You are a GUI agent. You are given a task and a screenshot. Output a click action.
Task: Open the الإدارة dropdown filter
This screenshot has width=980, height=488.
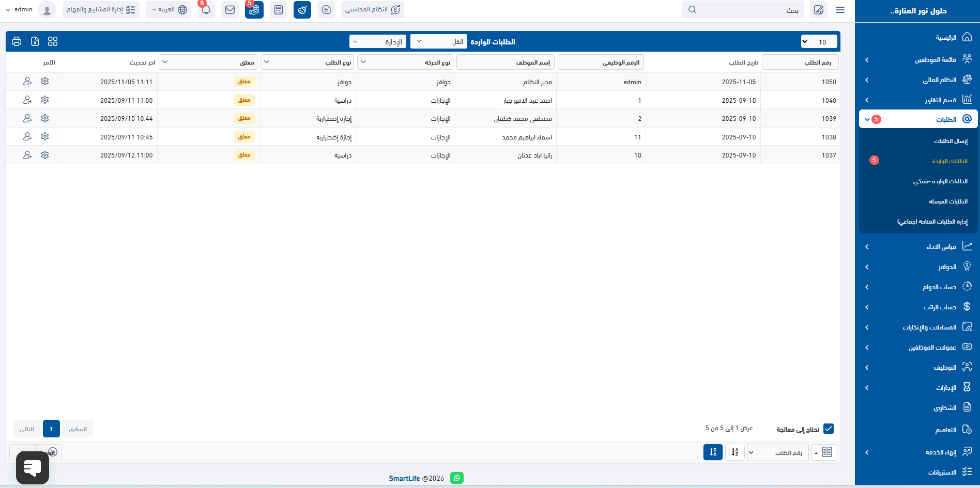pyautogui.click(x=378, y=42)
